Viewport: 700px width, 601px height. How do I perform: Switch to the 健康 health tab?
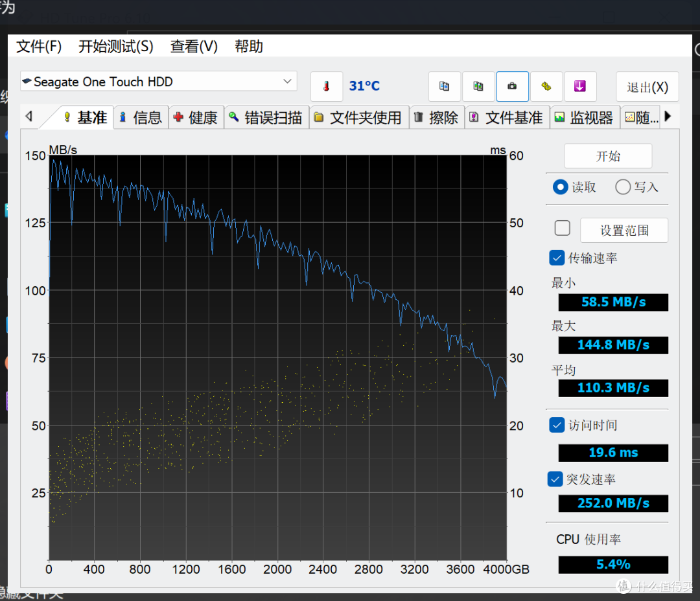[196, 118]
